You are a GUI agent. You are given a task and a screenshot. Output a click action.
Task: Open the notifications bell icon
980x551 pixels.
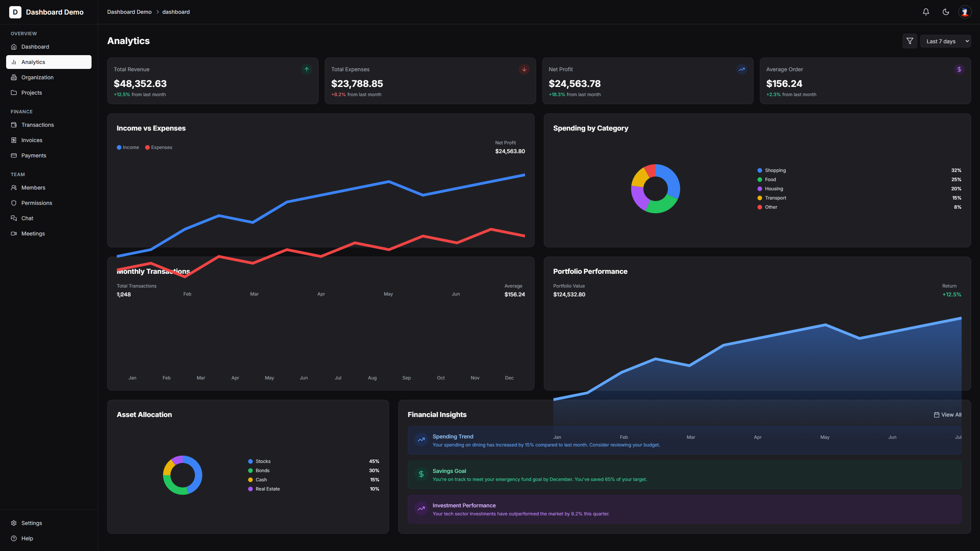926,12
